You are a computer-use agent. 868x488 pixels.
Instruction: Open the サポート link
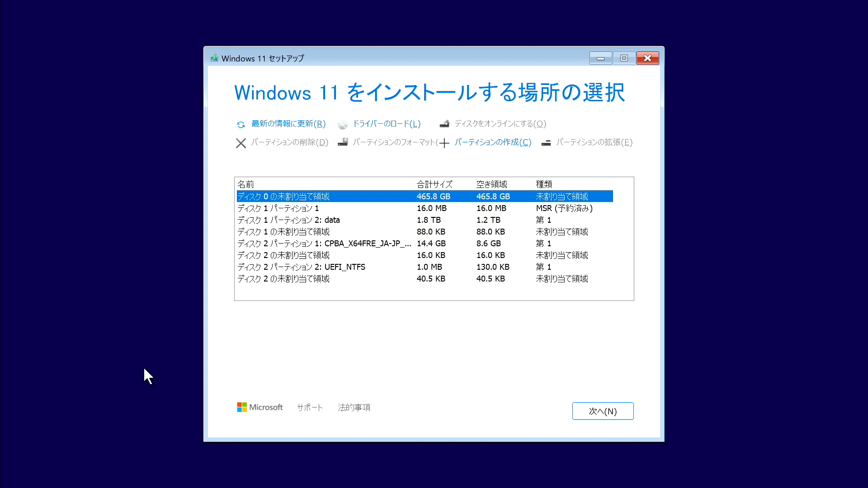click(x=310, y=408)
